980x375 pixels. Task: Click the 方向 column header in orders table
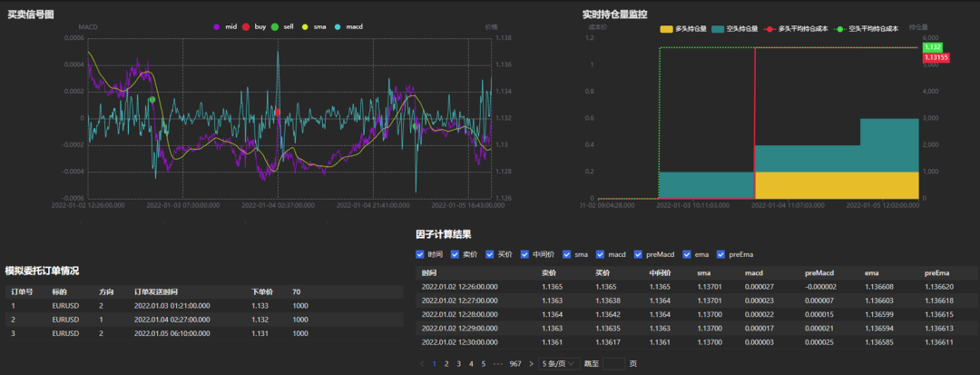coord(106,291)
